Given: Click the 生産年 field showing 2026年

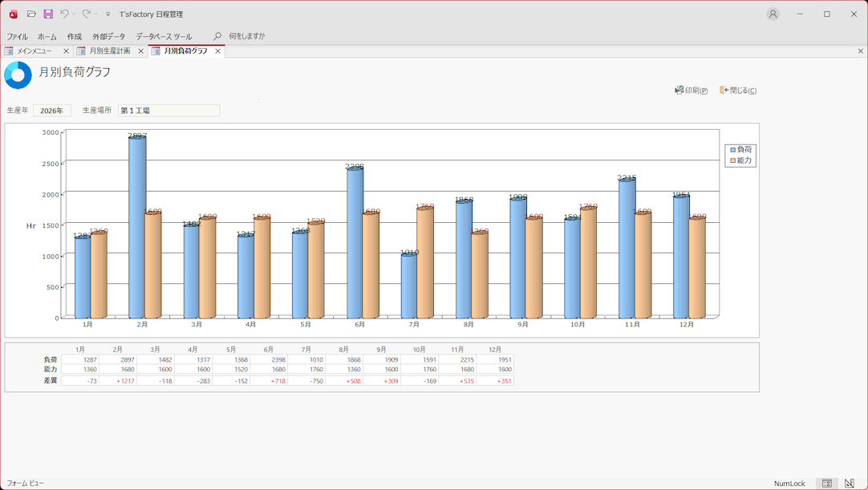Looking at the screenshot, I should coord(52,111).
